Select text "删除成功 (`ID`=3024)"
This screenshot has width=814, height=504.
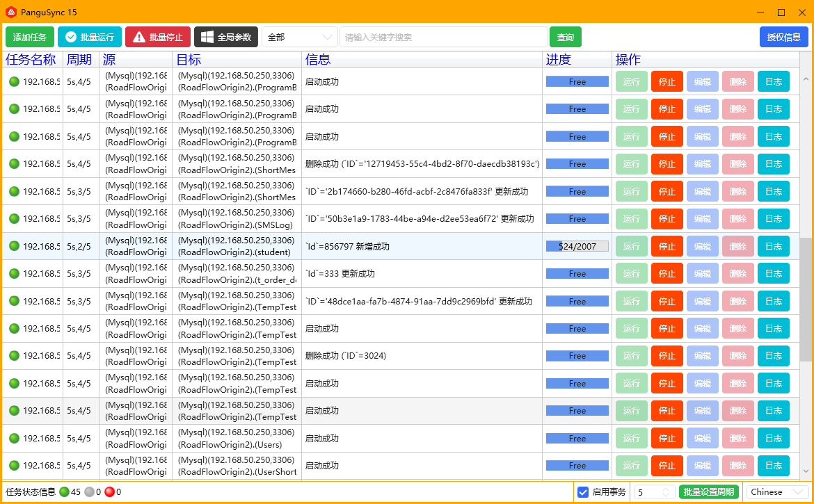(346, 356)
